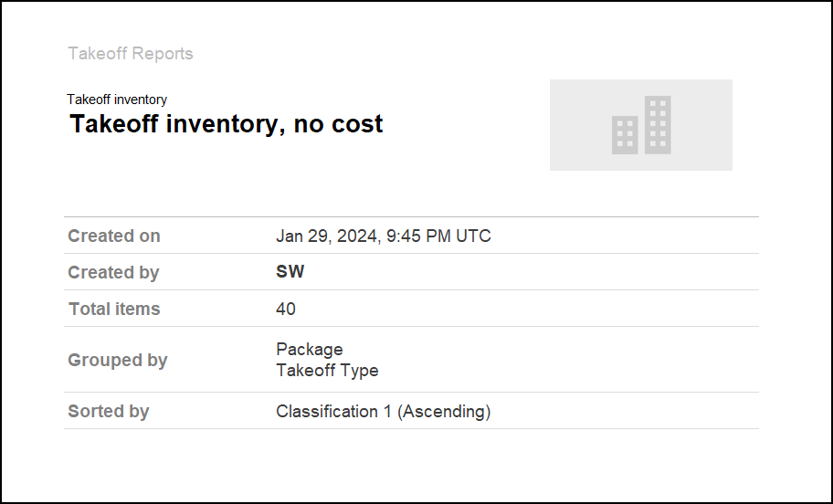
Task: Click the shorter building in the logo
Action: pos(625,135)
